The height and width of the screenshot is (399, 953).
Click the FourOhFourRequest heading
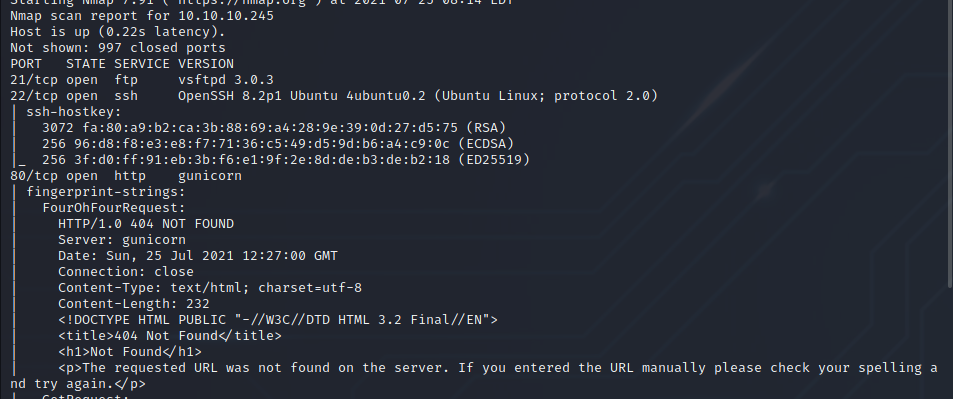(114, 207)
